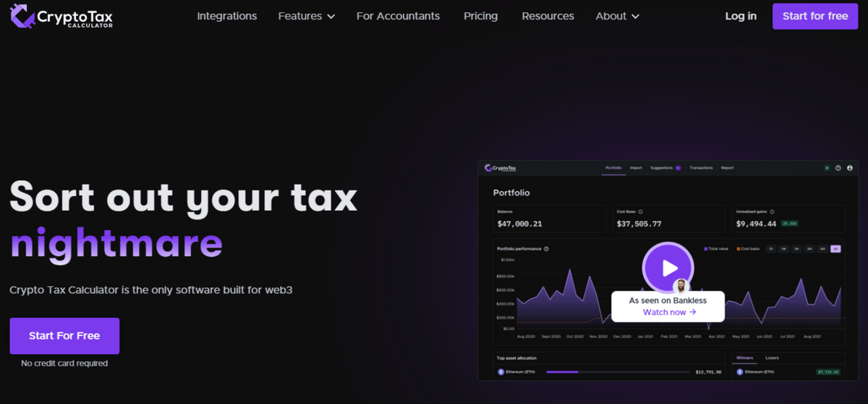This screenshot has height=404, width=868.
Task: Click the $9,494.44 unrealized gains value
Action: click(756, 224)
